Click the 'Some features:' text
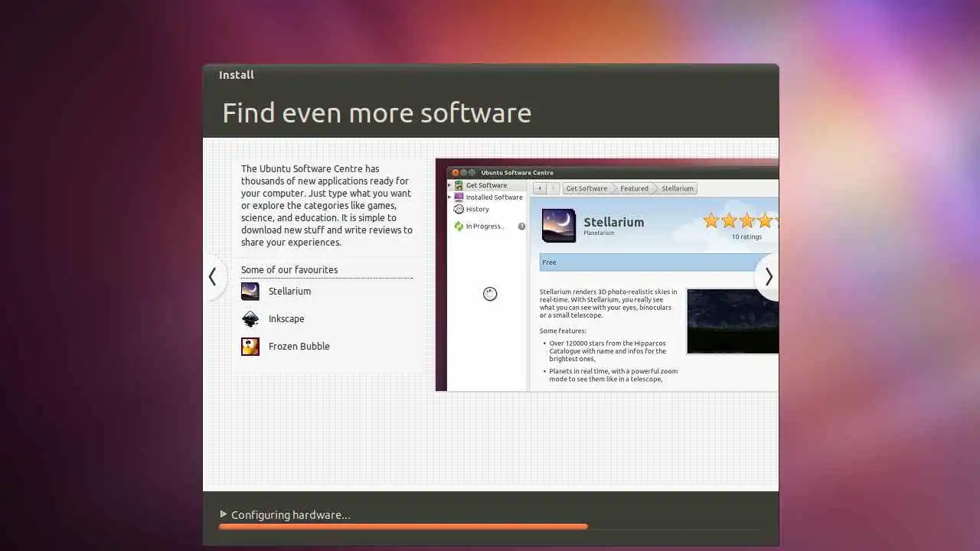The image size is (980, 551). point(563,331)
